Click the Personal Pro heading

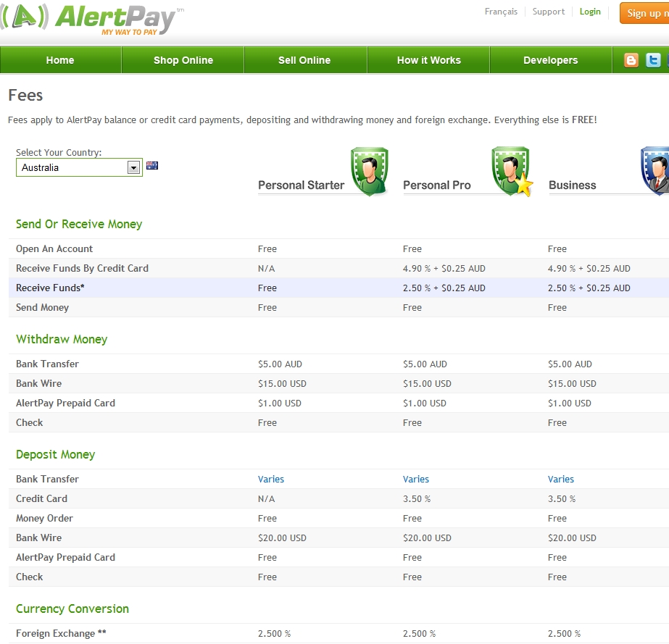(437, 185)
